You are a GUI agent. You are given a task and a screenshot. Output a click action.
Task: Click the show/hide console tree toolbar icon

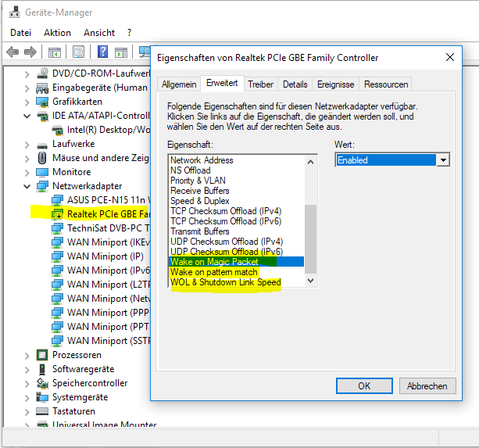point(55,52)
